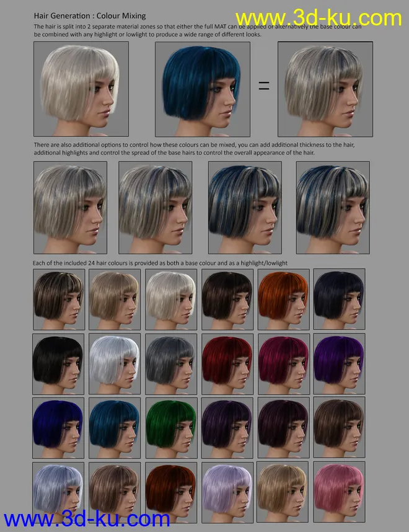
Task: Choose the golden blonde hair thumbnail
Action: [283, 492]
